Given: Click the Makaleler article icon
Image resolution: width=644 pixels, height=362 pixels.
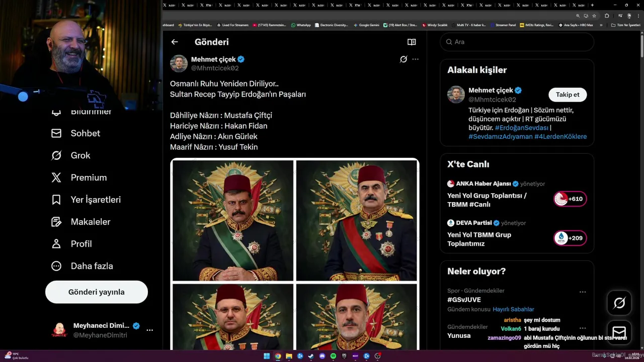Looking at the screenshot, I should 56,222.
